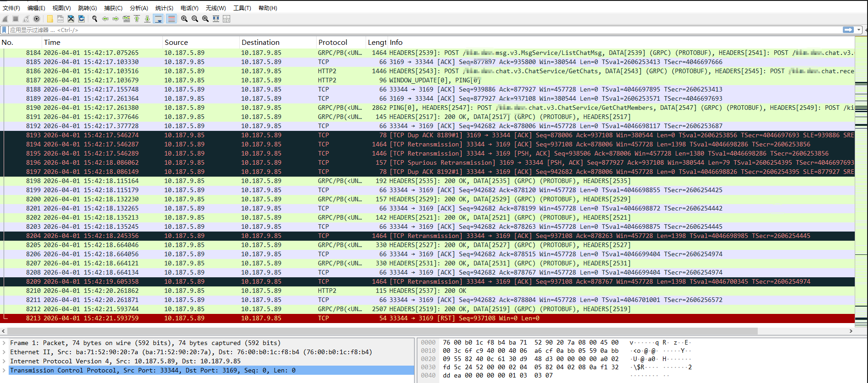Viewport: 868px width, 383px height.
Task: Toggle packet list colorization icon
Action: pos(171,19)
